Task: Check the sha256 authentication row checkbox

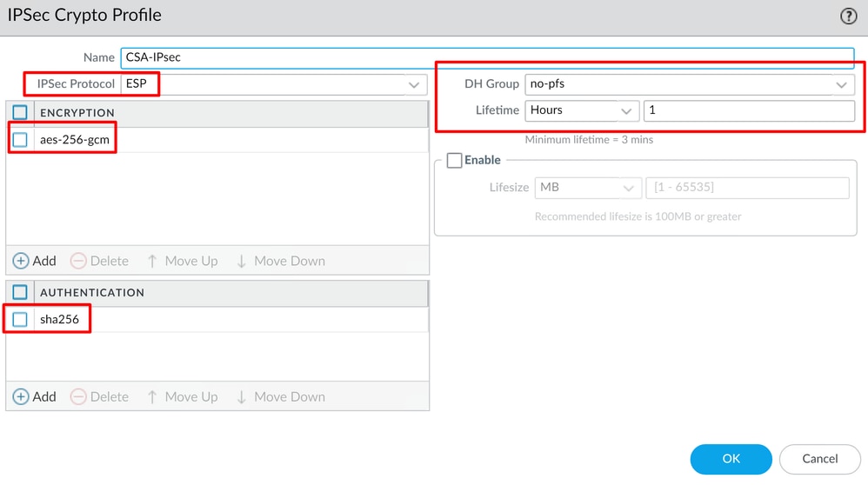Action: pos(20,319)
